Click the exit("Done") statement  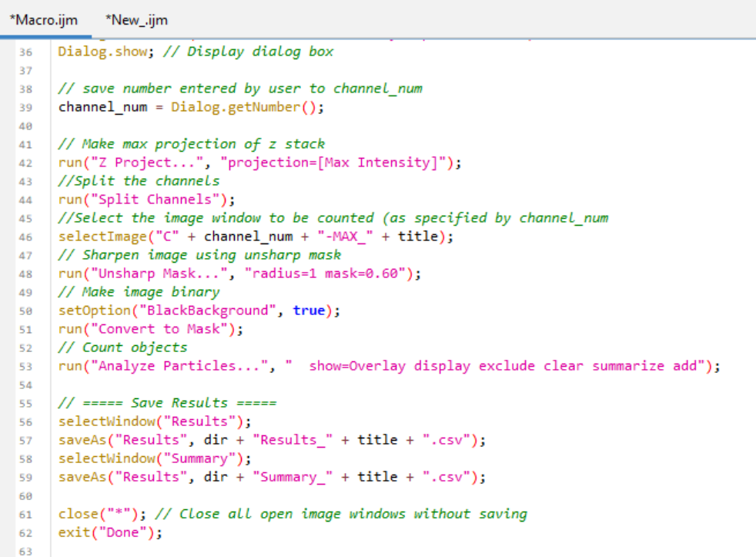pos(110,532)
